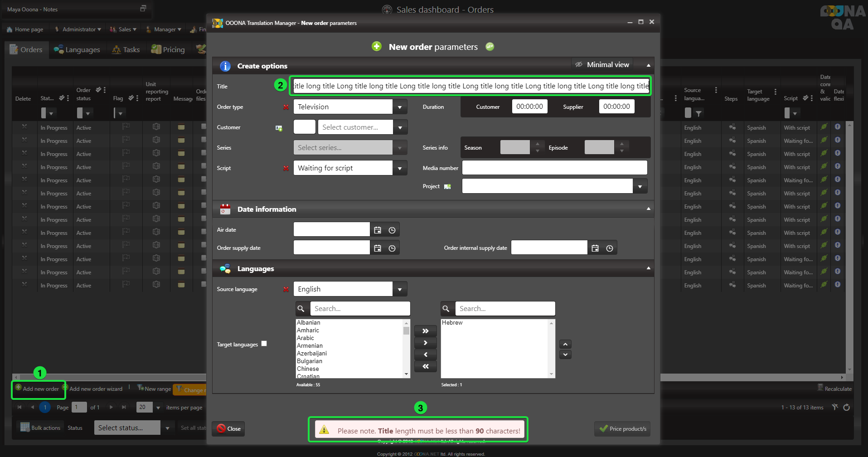868x457 pixels.
Task: Open the Script dropdown showing Waiting for script
Action: click(x=399, y=169)
